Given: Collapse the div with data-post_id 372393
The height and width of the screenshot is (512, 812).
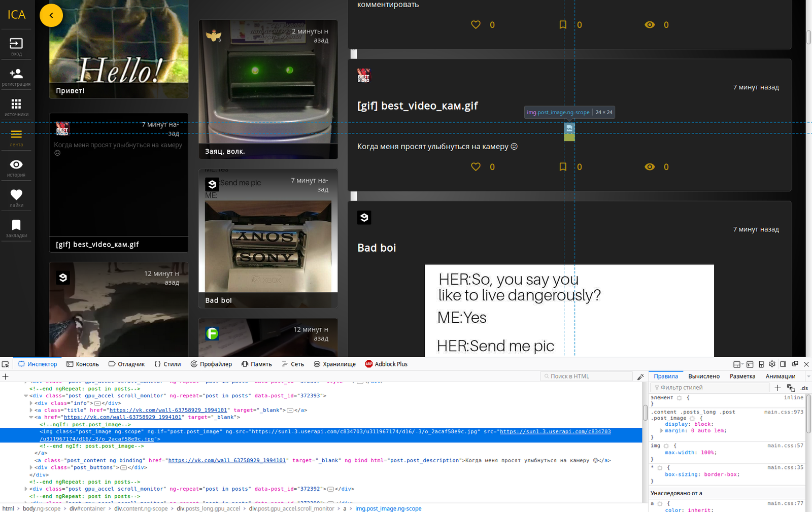Looking at the screenshot, I should tap(26, 396).
